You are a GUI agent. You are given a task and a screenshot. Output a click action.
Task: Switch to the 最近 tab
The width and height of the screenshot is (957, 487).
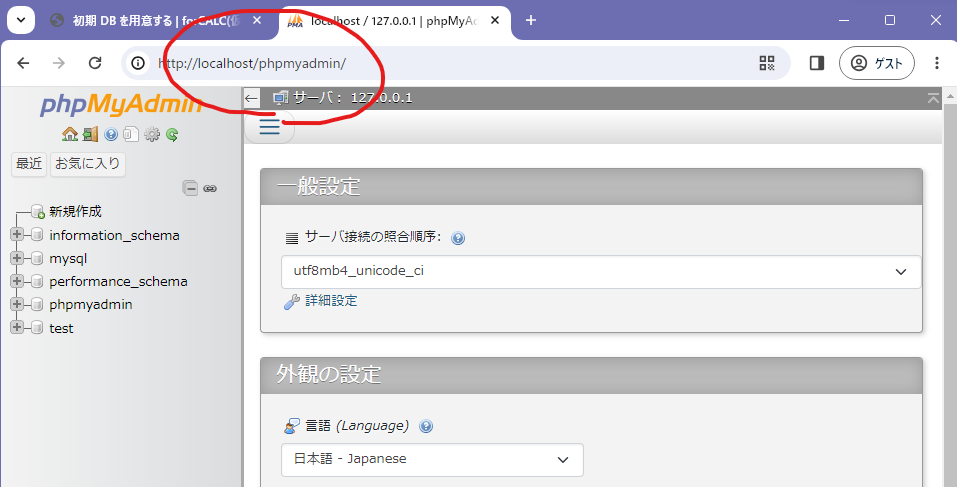[29, 164]
